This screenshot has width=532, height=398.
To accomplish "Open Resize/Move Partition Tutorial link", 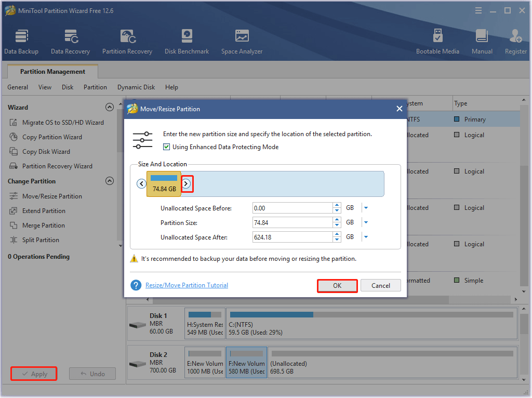I will 187,285.
